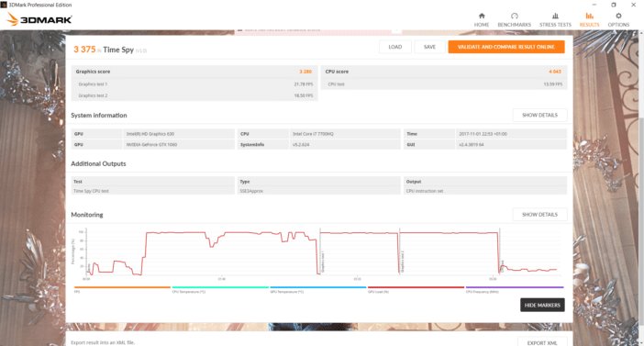Toggle the purple CPU Frequency legend line
The height and width of the screenshot is (346, 644).
click(x=515, y=287)
